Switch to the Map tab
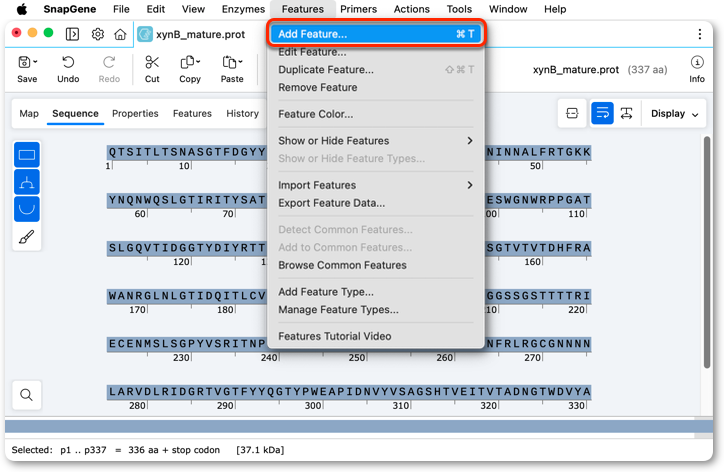The image size is (724, 472). [29, 114]
